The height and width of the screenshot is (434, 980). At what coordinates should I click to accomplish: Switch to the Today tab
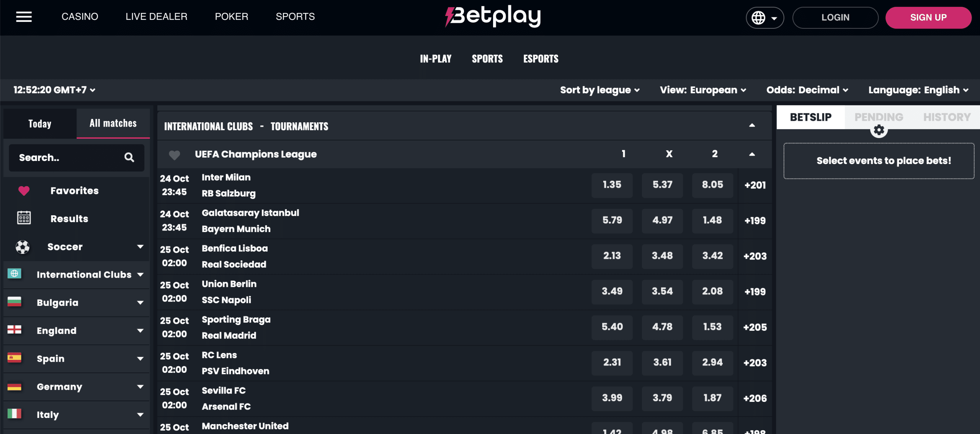[40, 124]
